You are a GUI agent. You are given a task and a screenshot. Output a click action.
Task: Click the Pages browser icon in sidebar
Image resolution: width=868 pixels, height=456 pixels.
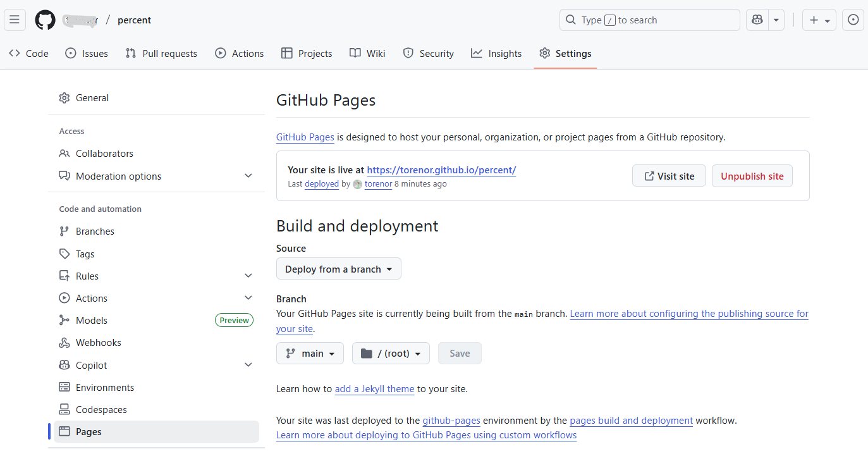[x=64, y=431]
